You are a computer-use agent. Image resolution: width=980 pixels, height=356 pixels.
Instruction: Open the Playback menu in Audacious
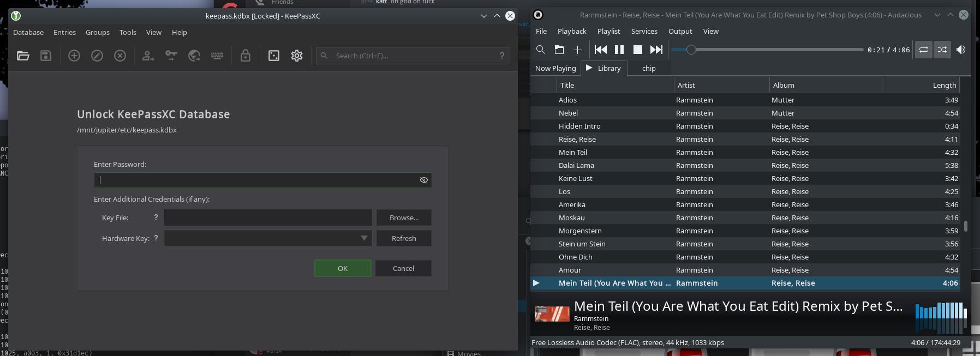[572, 31]
